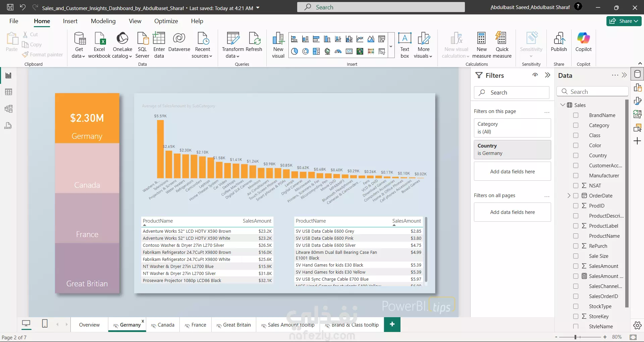The width and height of the screenshot is (644, 342).
Task: Click the zoom in plus button
Action: point(605,337)
